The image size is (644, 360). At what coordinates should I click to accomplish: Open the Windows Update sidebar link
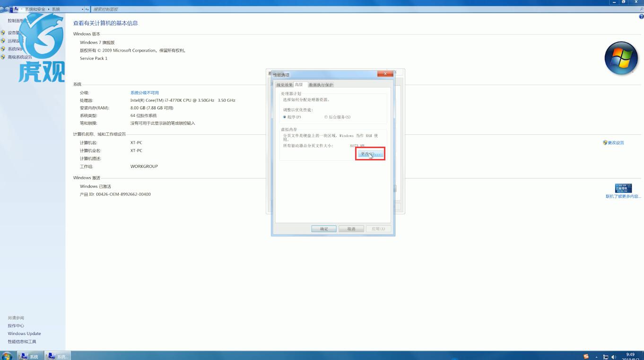(24, 334)
